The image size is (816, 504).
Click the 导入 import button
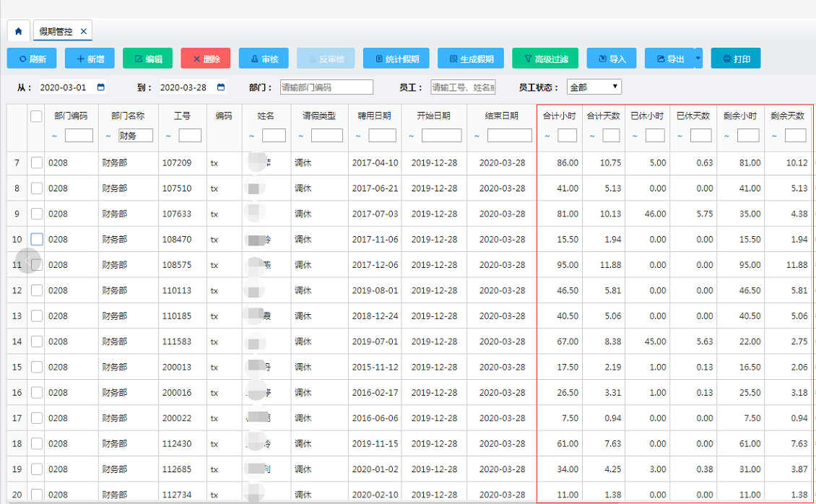click(611, 58)
